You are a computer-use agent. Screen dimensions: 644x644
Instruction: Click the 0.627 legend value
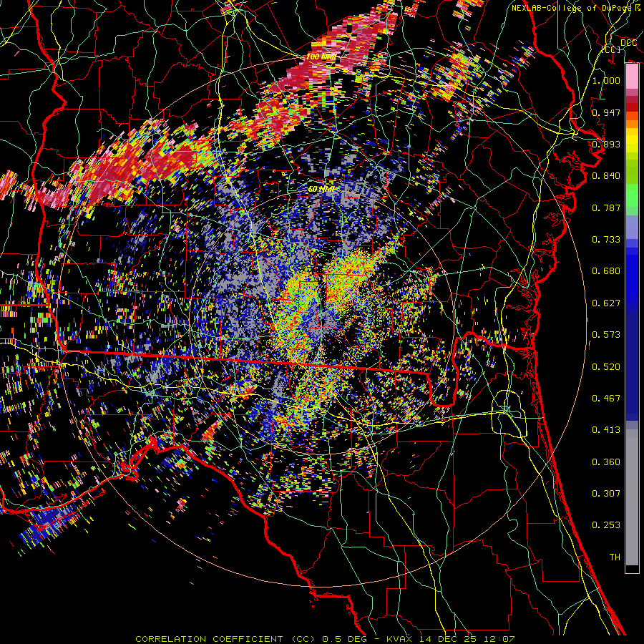(606, 303)
